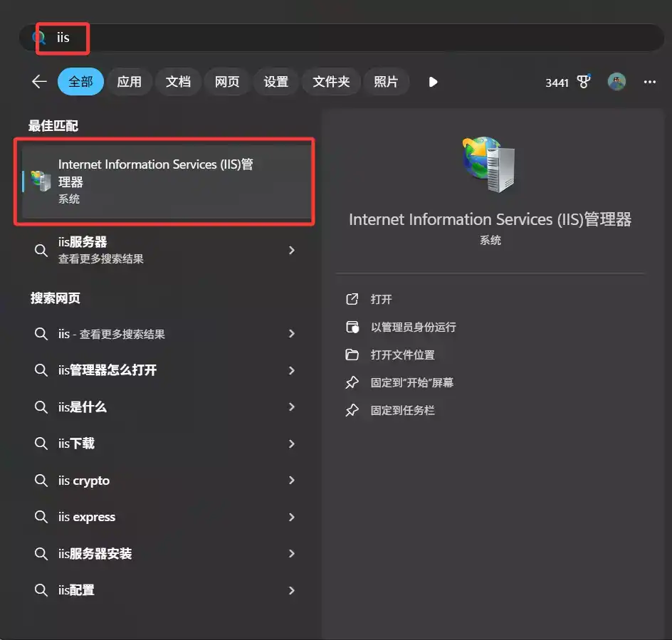Expand chevron for iis服务器安装
This screenshot has height=640, width=672.
coord(292,553)
